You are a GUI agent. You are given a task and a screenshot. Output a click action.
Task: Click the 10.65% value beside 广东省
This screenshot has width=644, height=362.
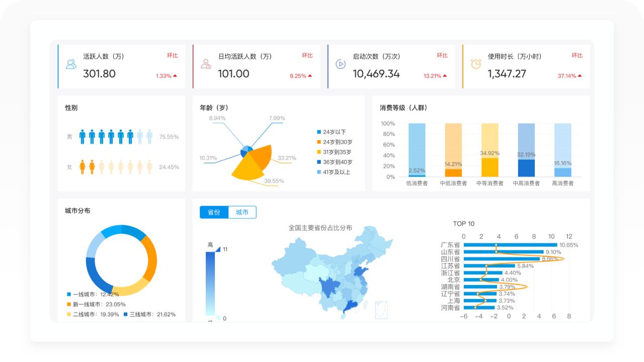tap(569, 245)
